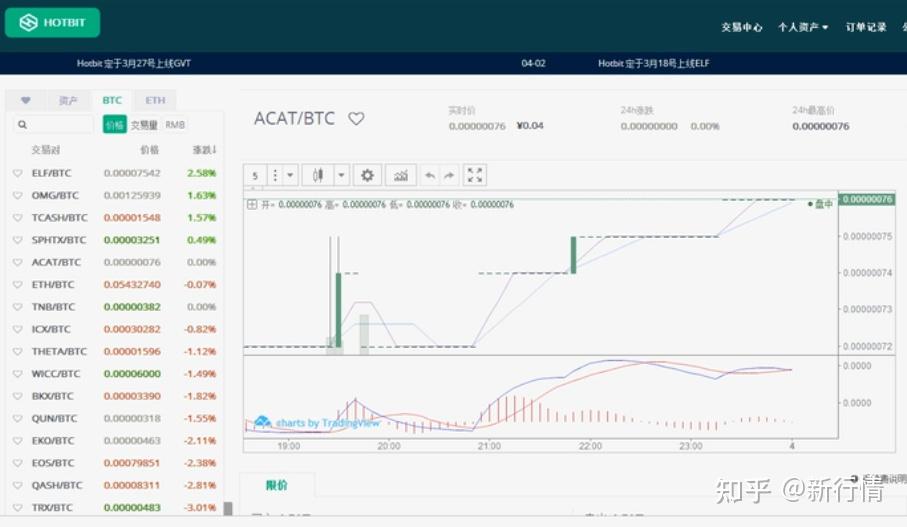This screenshot has height=527, width=907.
Task: Select the ELF/BTC pair row
Action: click(115, 173)
